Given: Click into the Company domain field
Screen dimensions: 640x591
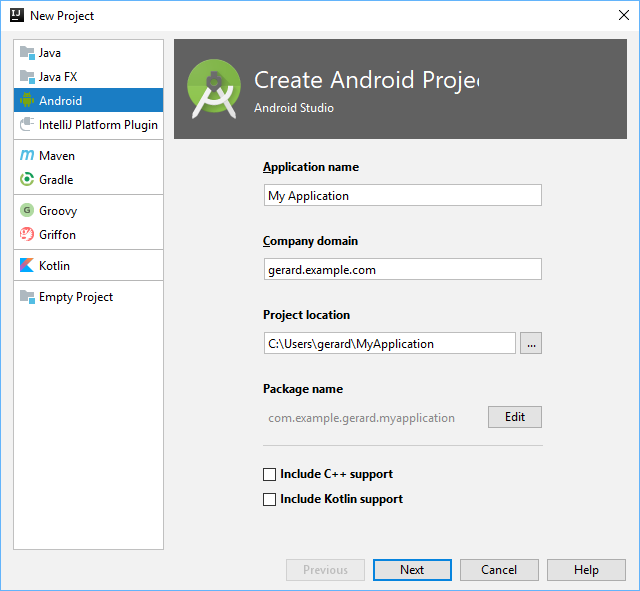Looking at the screenshot, I should pyautogui.click(x=402, y=269).
